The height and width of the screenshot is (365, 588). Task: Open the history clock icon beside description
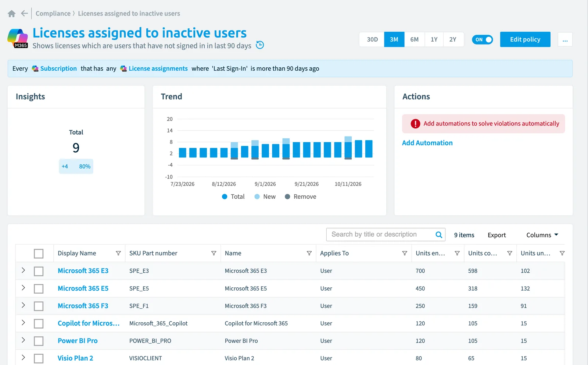pos(260,45)
